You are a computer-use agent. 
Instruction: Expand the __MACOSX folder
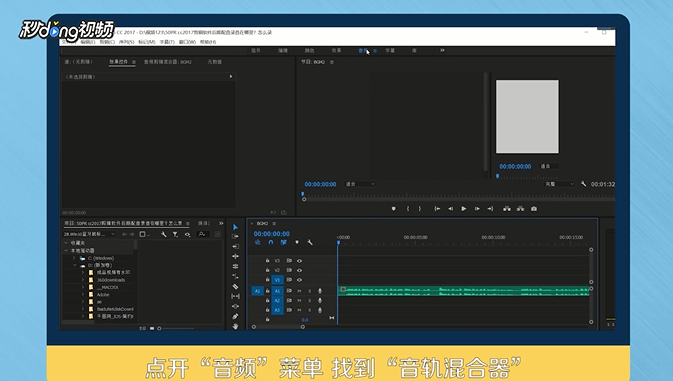[83, 287]
